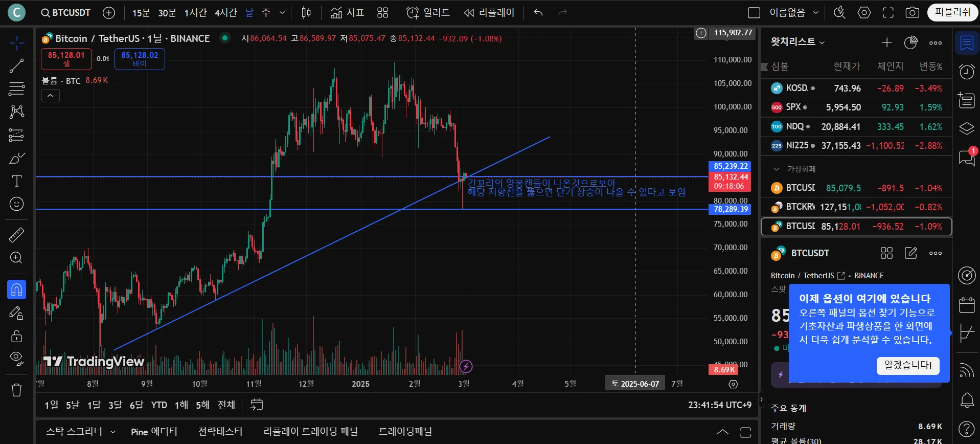This screenshot has height=444, width=980.
Task: Open chart settings hexagon icon
Action: (x=864, y=13)
